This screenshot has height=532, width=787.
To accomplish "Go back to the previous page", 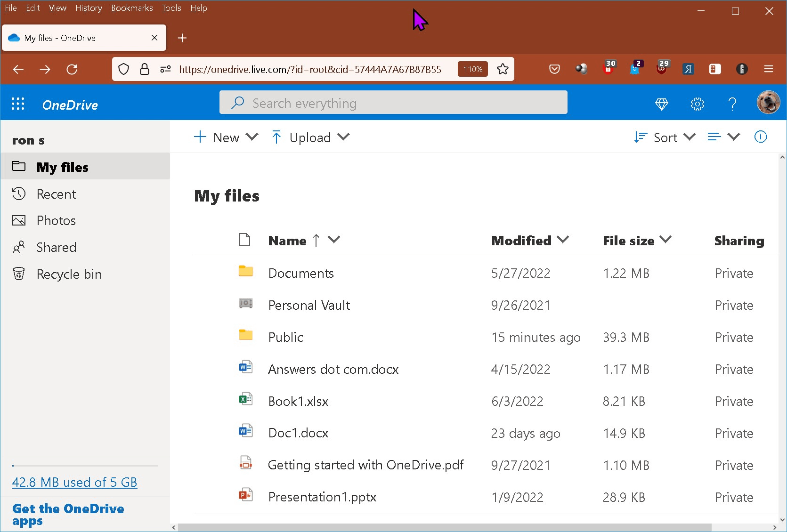I will pyautogui.click(x=18, y=70).
